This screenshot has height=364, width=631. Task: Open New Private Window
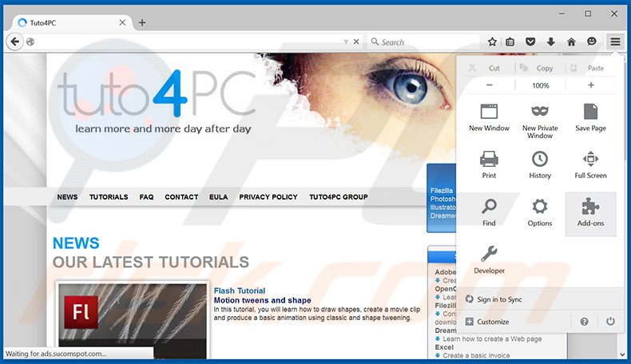(x=540, y=121)
